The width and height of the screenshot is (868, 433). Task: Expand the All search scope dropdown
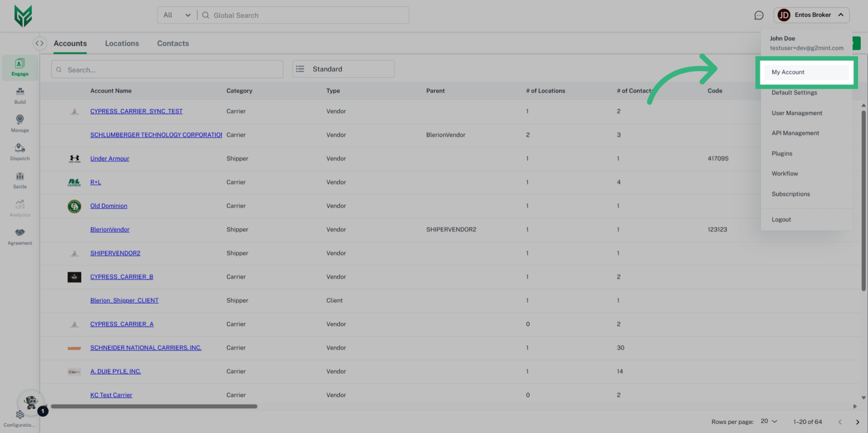coord(177,15)
